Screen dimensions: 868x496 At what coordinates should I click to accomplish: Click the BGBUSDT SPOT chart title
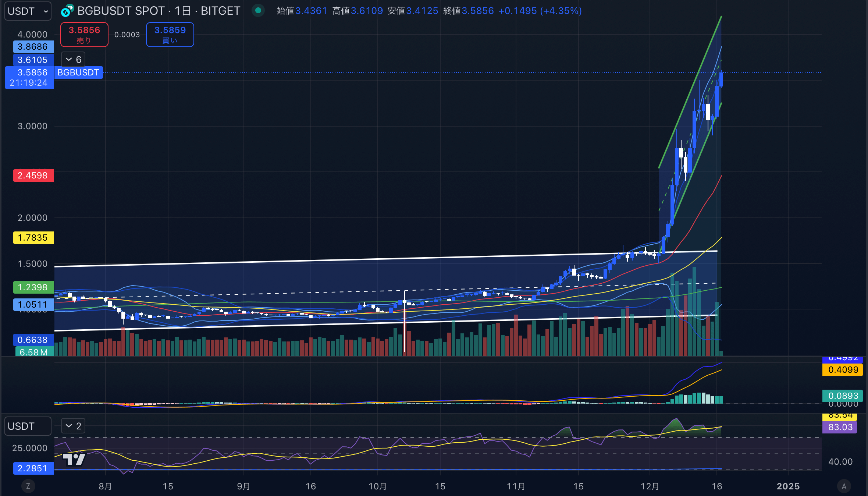159,11
